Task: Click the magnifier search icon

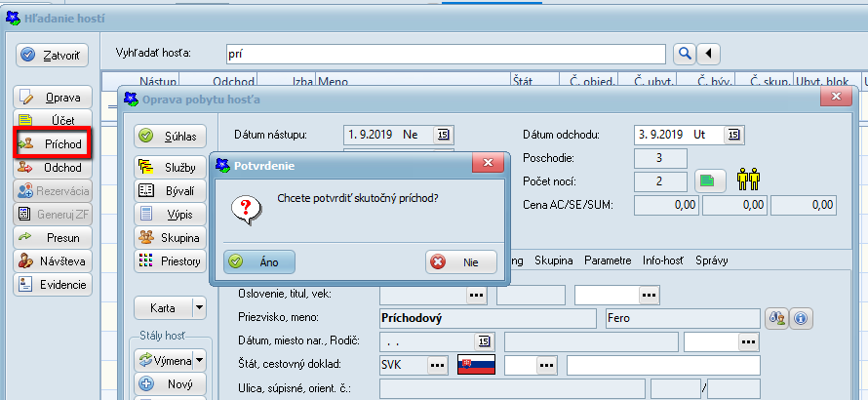Action: 685,53
